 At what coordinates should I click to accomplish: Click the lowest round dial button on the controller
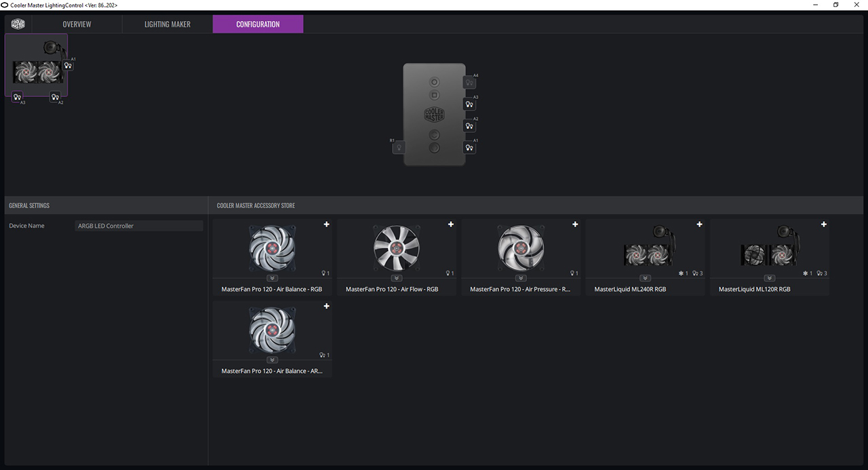[x=435, y=147]
